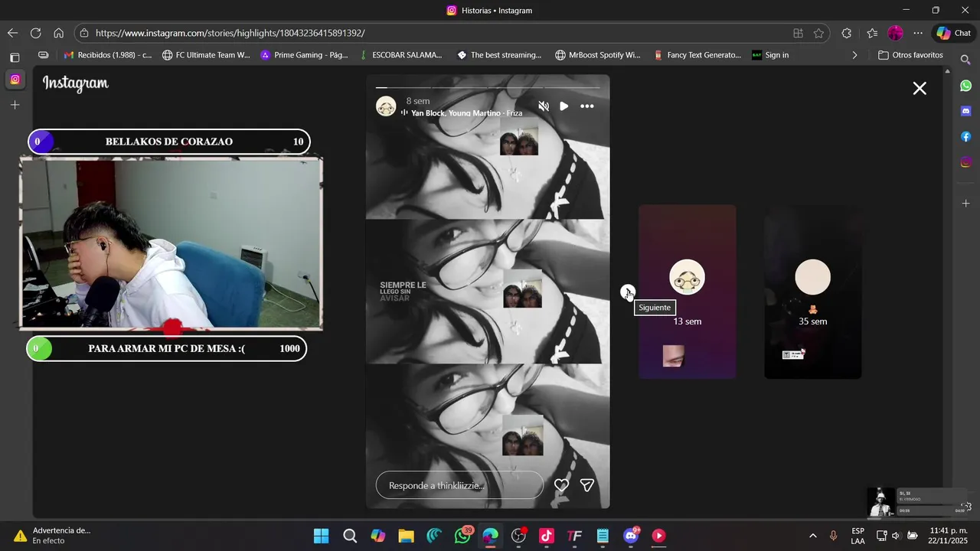Screen dimensions: 980x551
Task: Go to the browser home page
Action: pos(58,33)
